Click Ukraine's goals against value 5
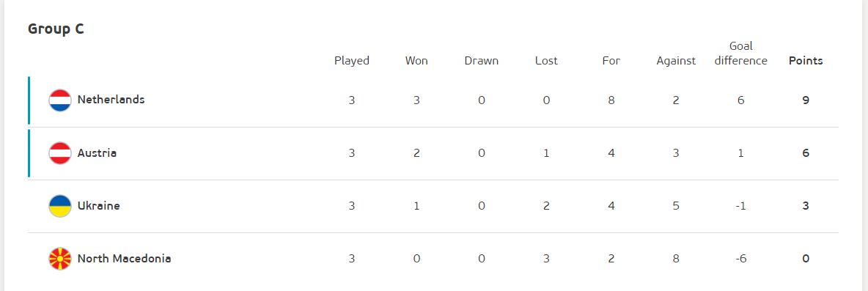868x291 pixels. pos(676,206)
